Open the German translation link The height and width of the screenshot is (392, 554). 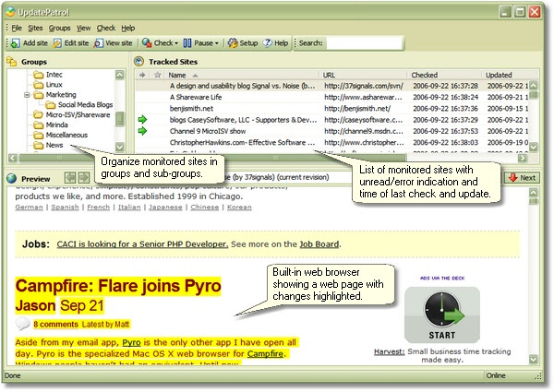[x=29, y=208]
